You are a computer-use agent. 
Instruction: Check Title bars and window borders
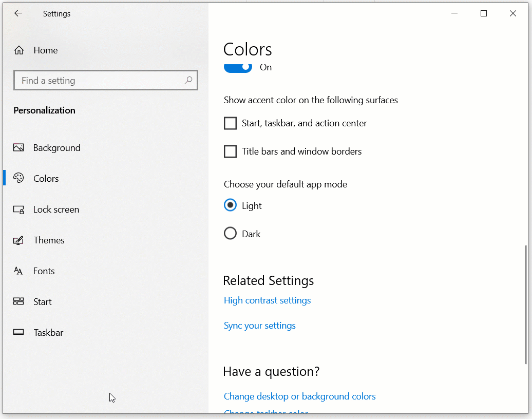(x=231, y=151)
